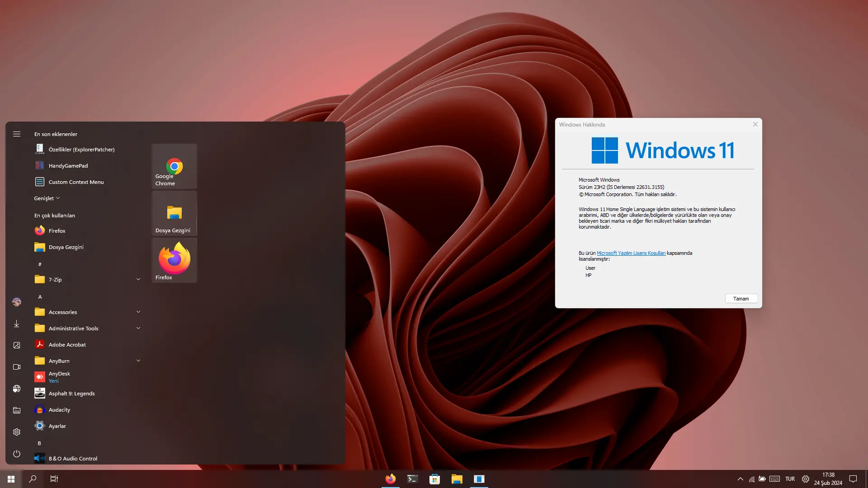Viewport: 868px width, 488px height.
Task: Open Microsoft Yazılım Lisans Koşulları link
Action: point(631,253)
